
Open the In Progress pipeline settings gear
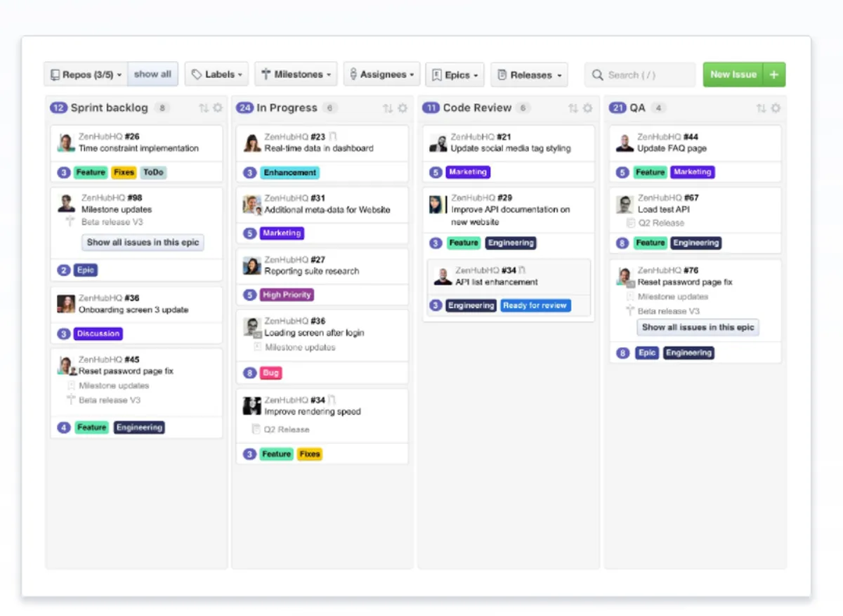coord(403,108)
